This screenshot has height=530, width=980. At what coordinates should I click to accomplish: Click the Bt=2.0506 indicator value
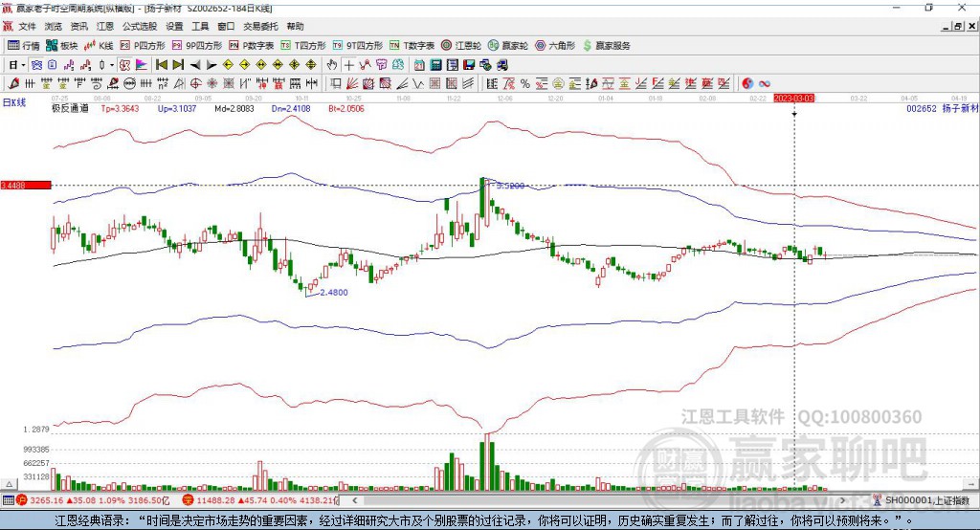(x=346, y=108)
